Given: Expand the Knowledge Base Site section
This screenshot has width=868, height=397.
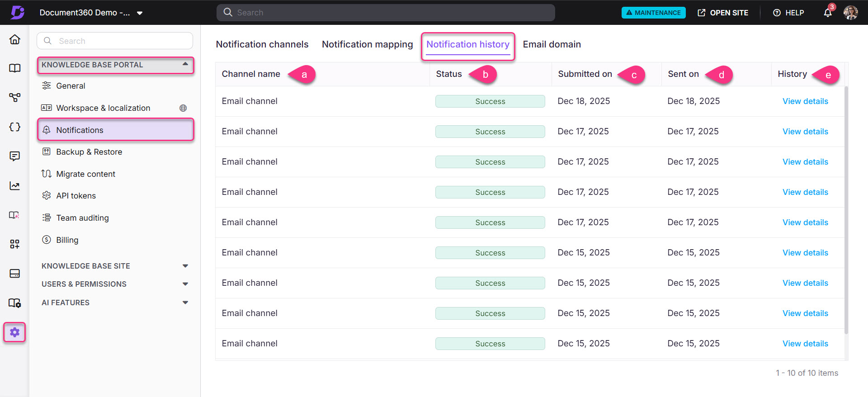Looking at the screenshot, I should tap(115, 266).
